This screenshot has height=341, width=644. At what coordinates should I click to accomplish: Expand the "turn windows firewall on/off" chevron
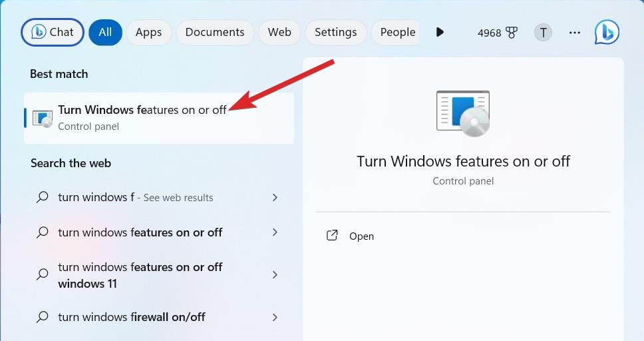pos(275,317)
